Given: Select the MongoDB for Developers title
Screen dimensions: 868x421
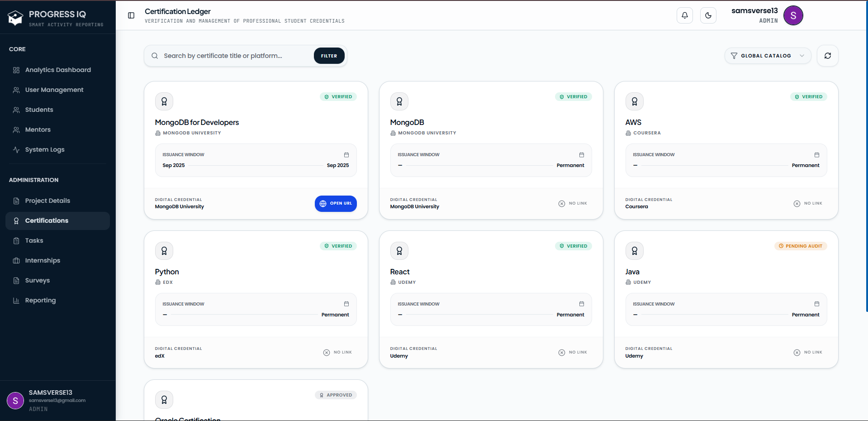Looking at the screenshot, I should [x=197, y=123].
